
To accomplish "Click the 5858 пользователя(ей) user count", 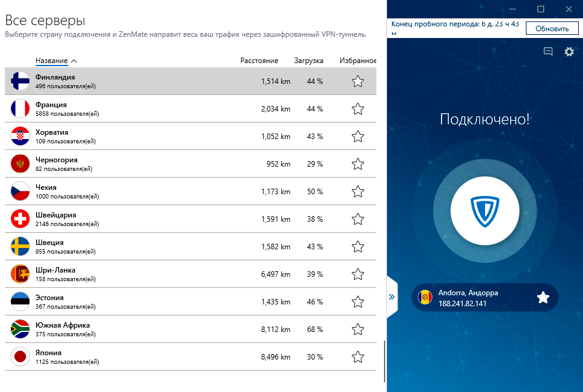I will point(67,114).
